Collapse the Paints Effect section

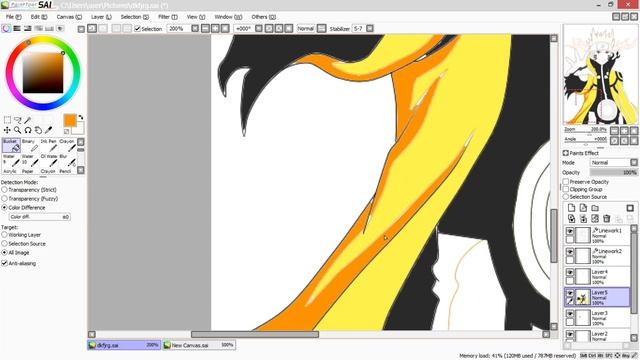tap(566, 153)
